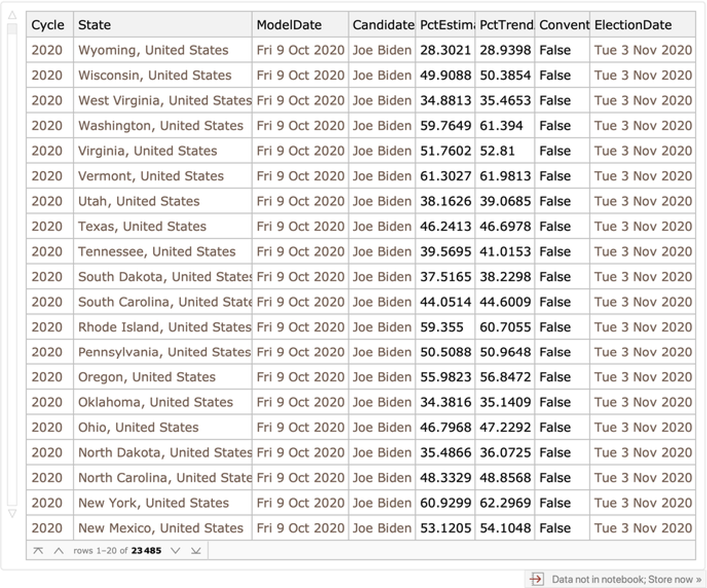Select Pennsylvania PctEstimate value 50.5088
This screenshot has height=588, width=707.
pos(445,352)
